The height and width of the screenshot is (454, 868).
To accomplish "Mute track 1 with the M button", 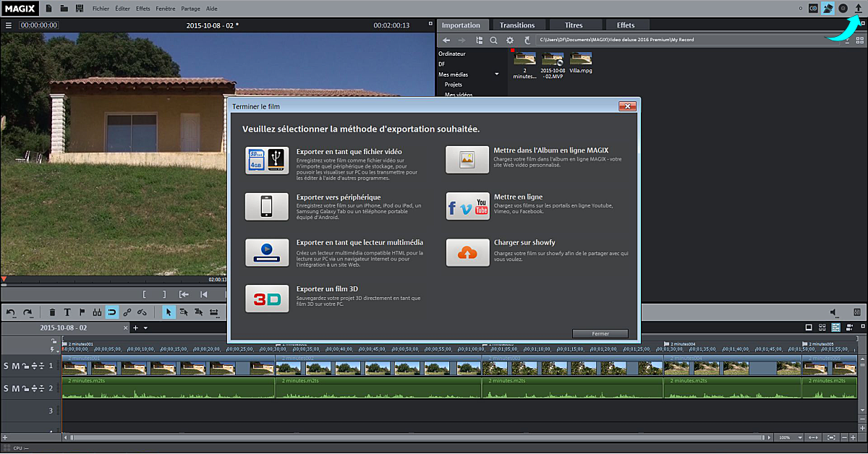I will click(x=16, y=367).
